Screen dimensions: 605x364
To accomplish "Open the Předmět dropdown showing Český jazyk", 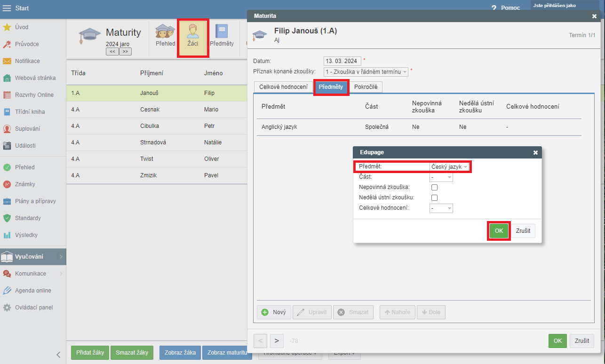I will (449, 167).
